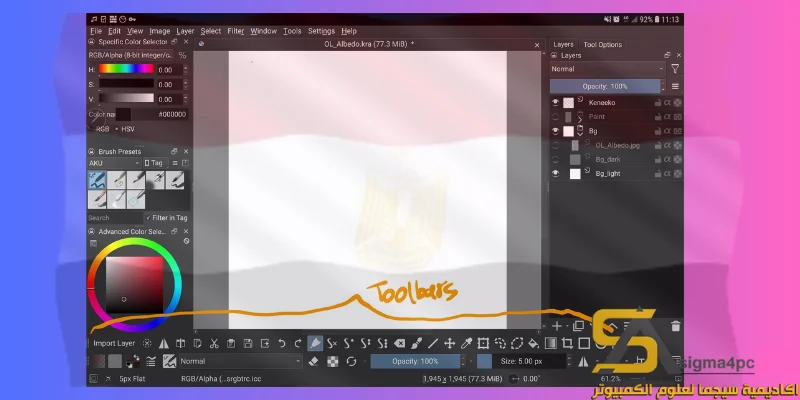
Task: Click the Import Layer button
Action: [x=114, y=343]
